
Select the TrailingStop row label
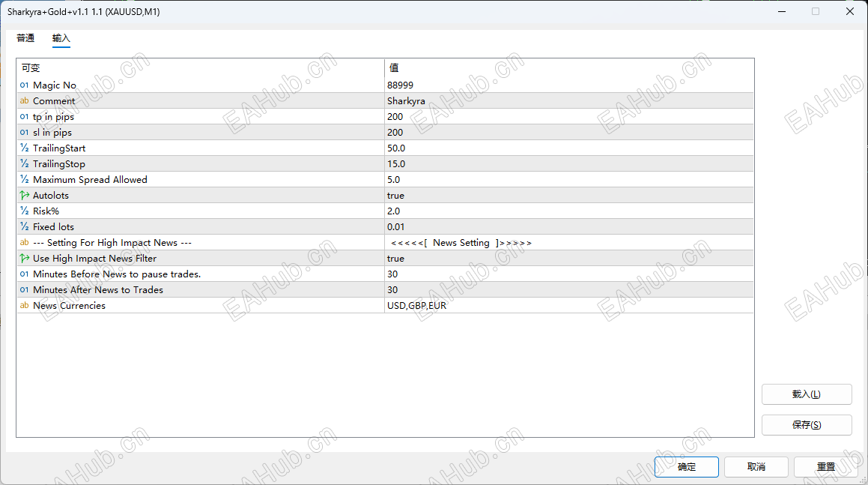tap(58, 164)
